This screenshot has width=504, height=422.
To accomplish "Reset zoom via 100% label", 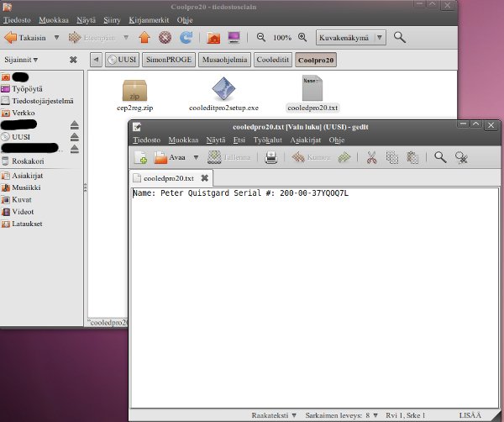I will tap(282, 38).
